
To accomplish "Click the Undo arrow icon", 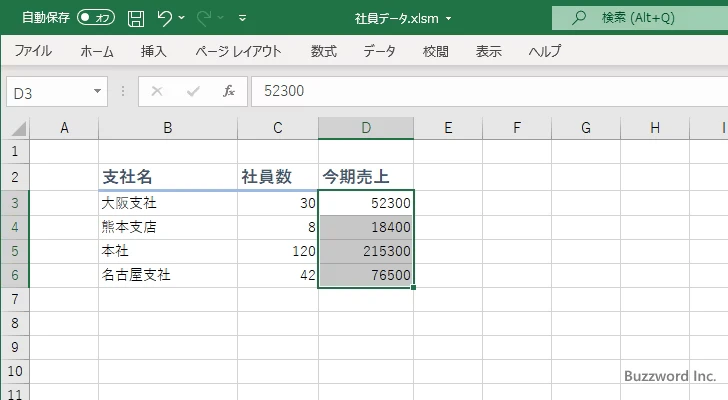I will point(166,18).
